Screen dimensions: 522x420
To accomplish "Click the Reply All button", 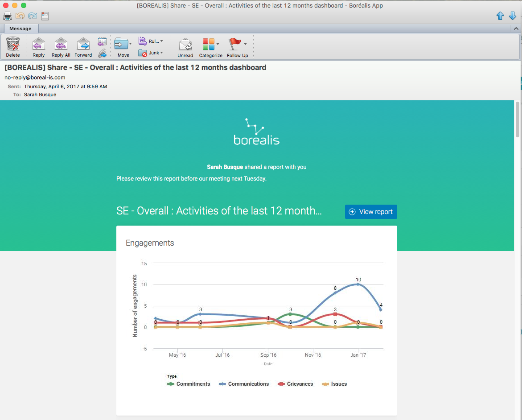I will (61, 47).
